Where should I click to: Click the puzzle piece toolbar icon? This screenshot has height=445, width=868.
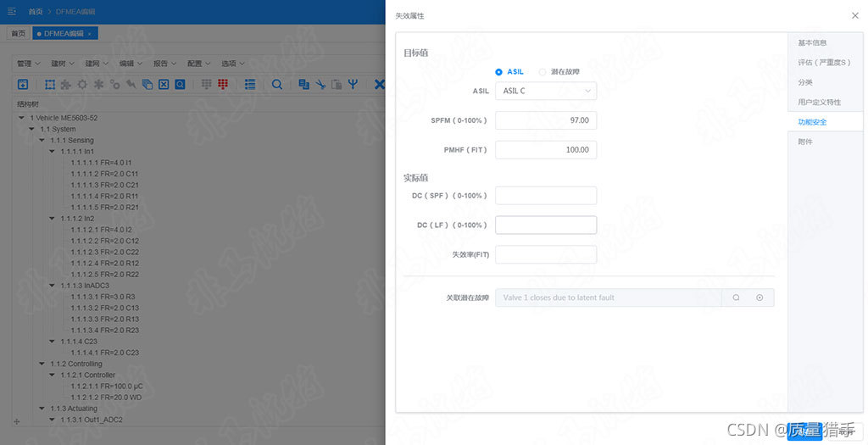tap(66, 84)
